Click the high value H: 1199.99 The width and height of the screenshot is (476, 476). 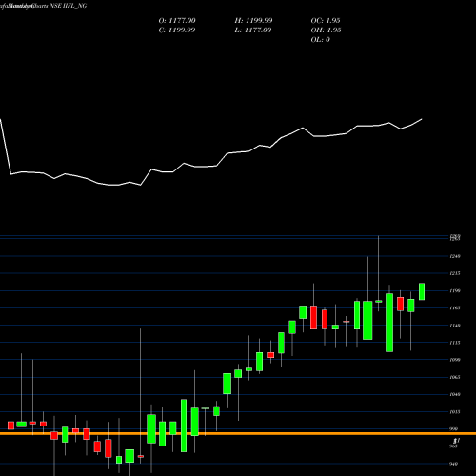(x=253, y=21)
